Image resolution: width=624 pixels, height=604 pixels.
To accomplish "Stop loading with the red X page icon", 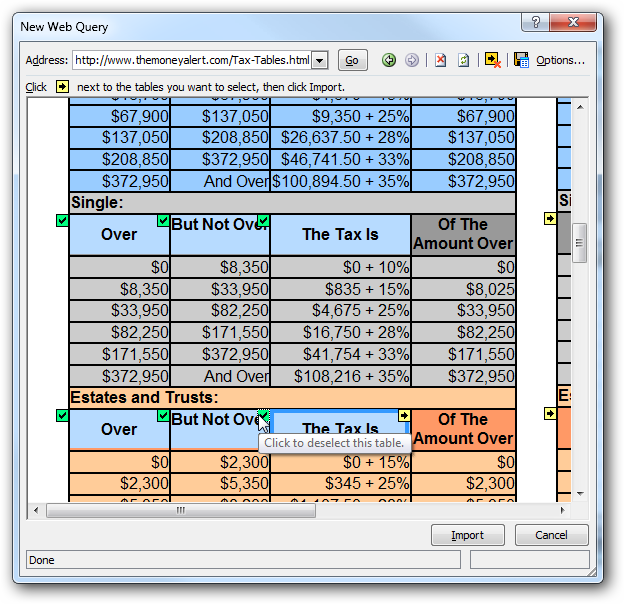I will [440, 60].
